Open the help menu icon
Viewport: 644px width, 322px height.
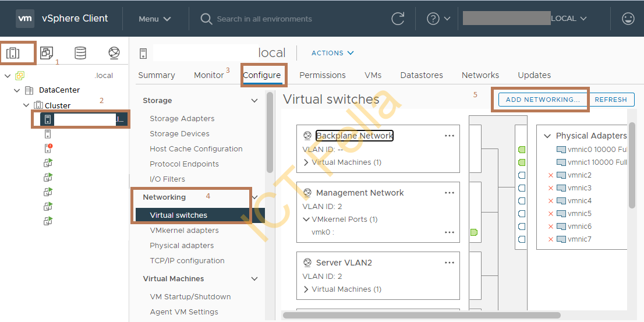pos(438,19)
